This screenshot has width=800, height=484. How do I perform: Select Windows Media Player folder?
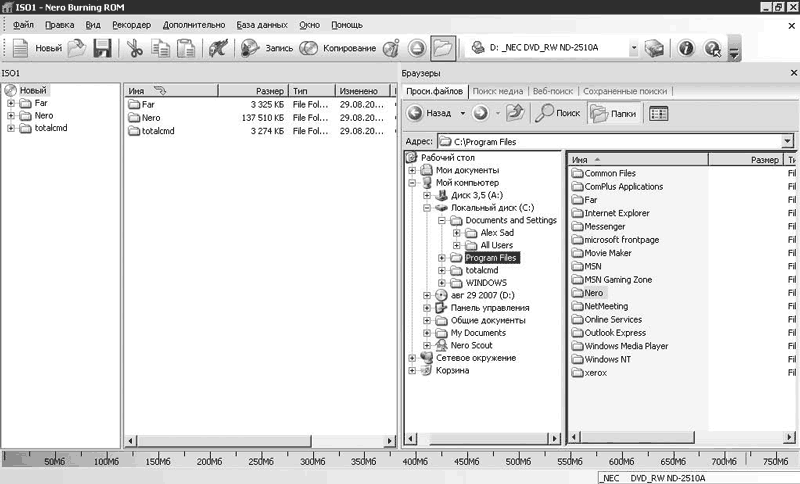[x=626, y=346]
